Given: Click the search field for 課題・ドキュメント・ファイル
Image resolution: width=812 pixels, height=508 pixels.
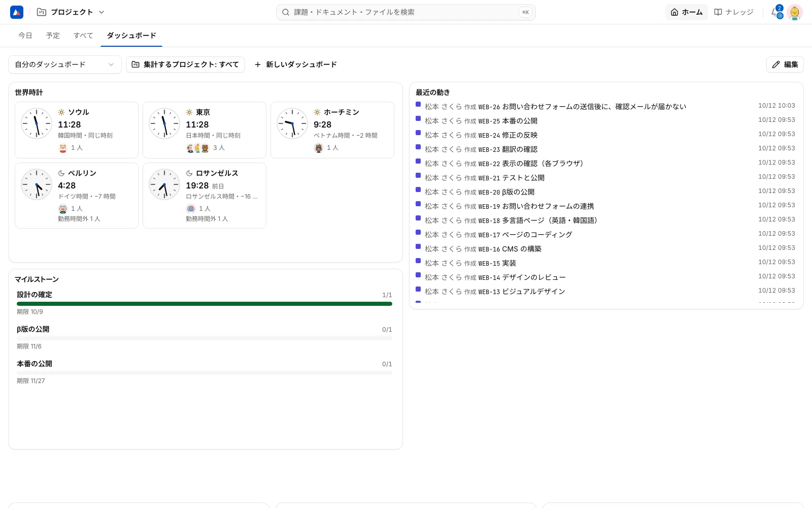Looking at the screenshot, I should point(405,12).
